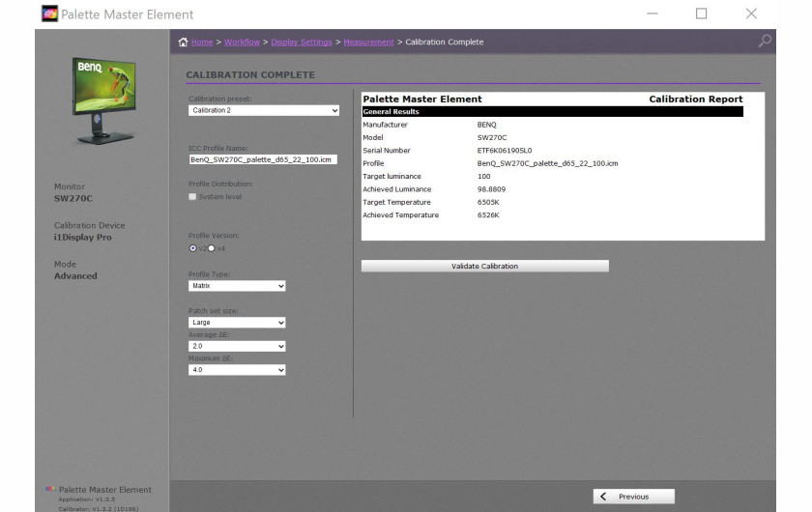Minimize the Palette Master Element window
The height and width of the screenshot is (512, 812).
point(652,14)
